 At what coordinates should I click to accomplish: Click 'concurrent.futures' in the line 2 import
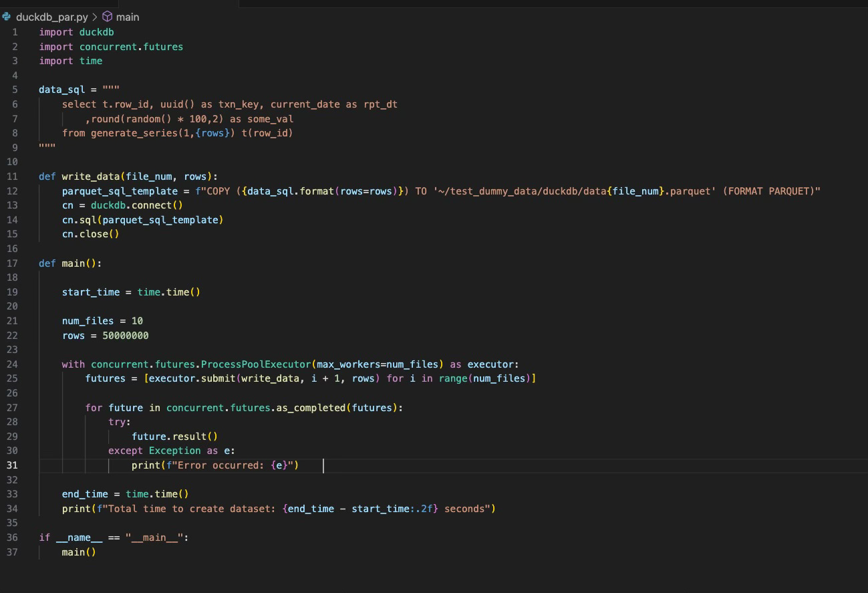tap(131, 47)
